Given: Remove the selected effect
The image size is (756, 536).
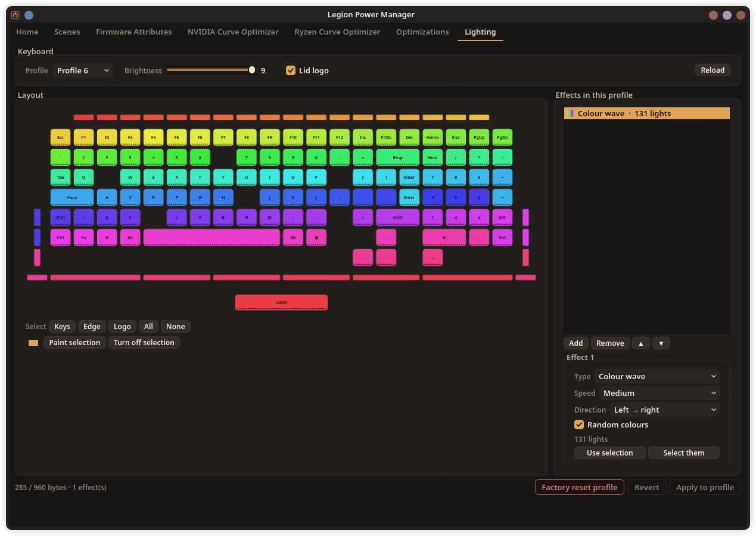Looking at the screenshot, I should [610, 343].
